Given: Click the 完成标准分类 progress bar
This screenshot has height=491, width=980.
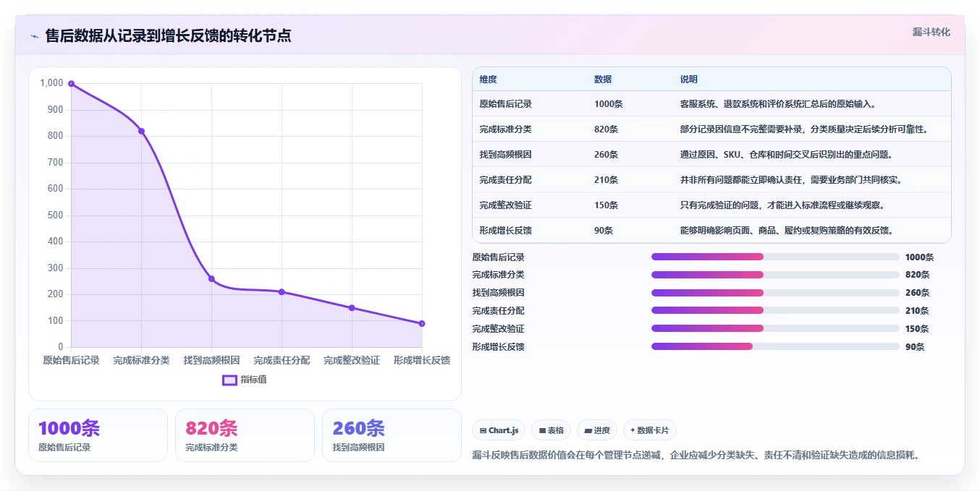Looking at the screenshot, I should [775, 275].
